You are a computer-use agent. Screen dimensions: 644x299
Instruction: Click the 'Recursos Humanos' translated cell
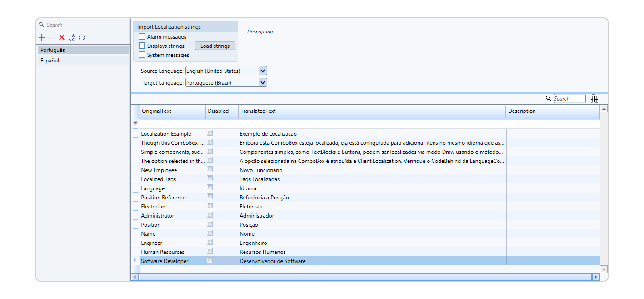coord(372,252)
